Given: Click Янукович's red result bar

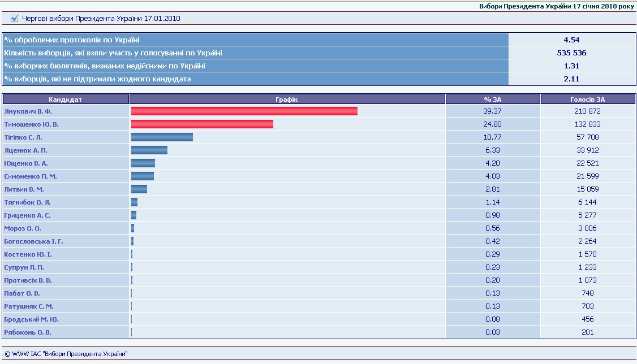Looking at the screenshot, I should point(244,111).
